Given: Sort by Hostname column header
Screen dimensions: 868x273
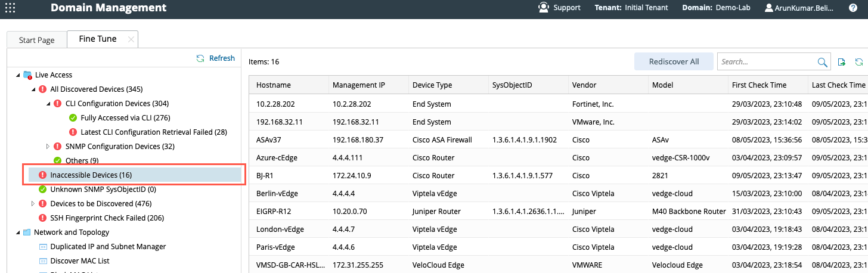Looking at the screenshot, I should pyautogui.click(x=289, y=85).
